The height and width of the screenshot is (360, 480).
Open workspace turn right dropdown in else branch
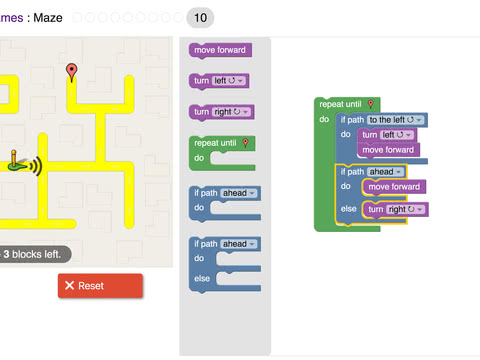point(406,209)
